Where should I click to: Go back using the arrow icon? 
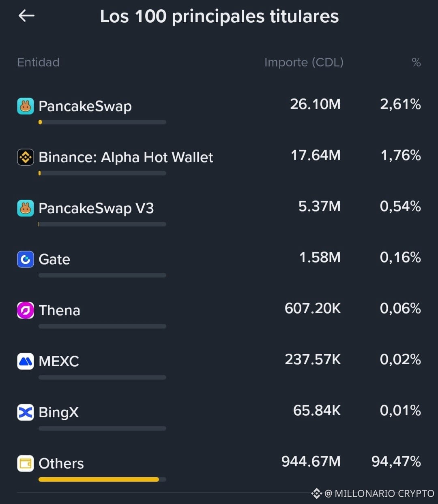point(26,16)
